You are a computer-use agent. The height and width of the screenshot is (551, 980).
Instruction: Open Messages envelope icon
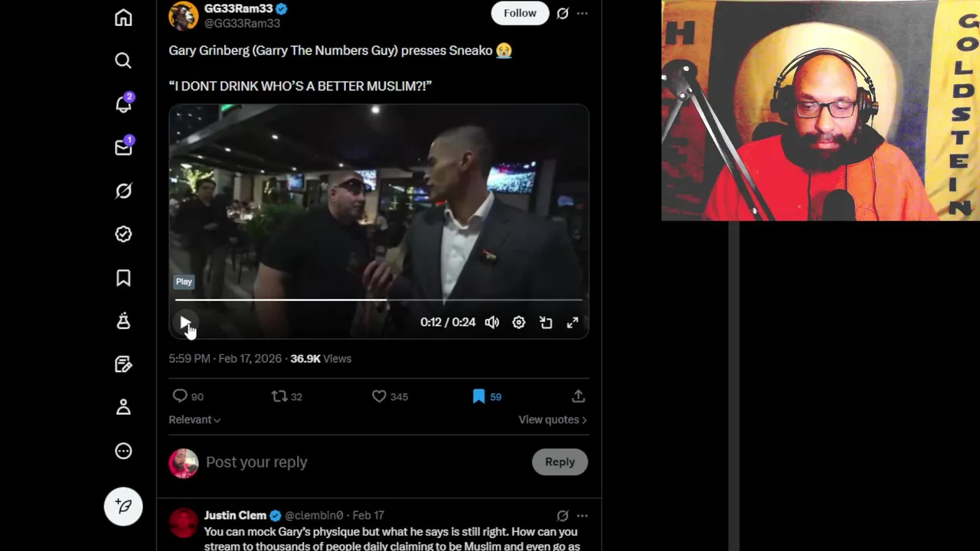point(123,147)
